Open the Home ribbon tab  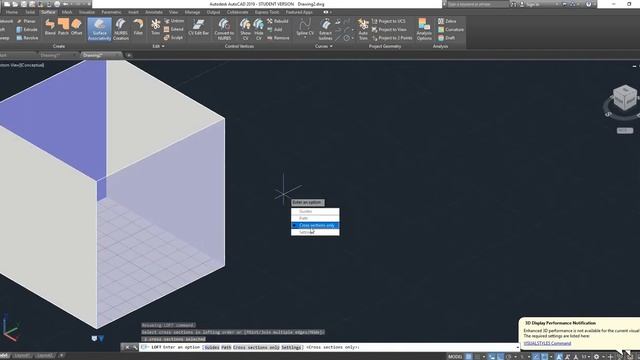pos(12,12)
